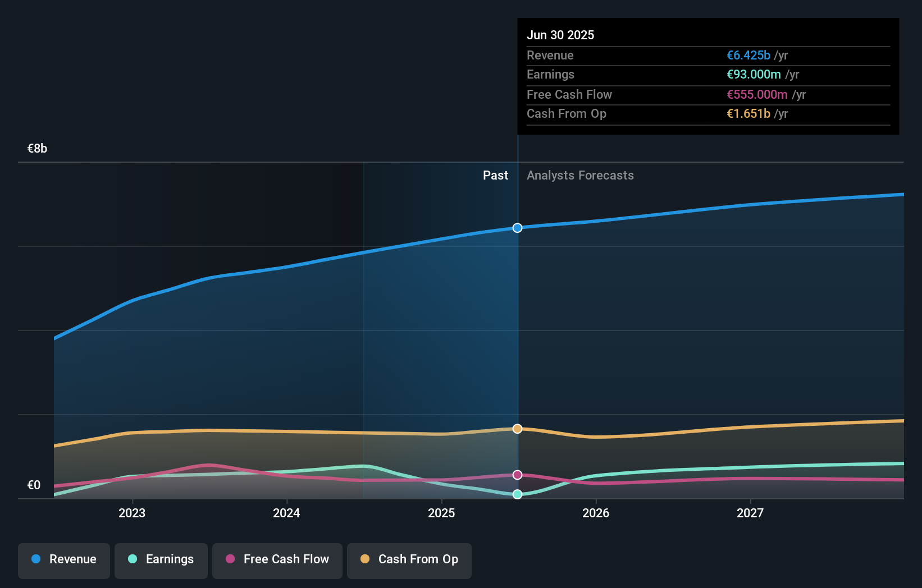
Task: Select the Revenue data point marker on the chart
Action: [517, 228]
